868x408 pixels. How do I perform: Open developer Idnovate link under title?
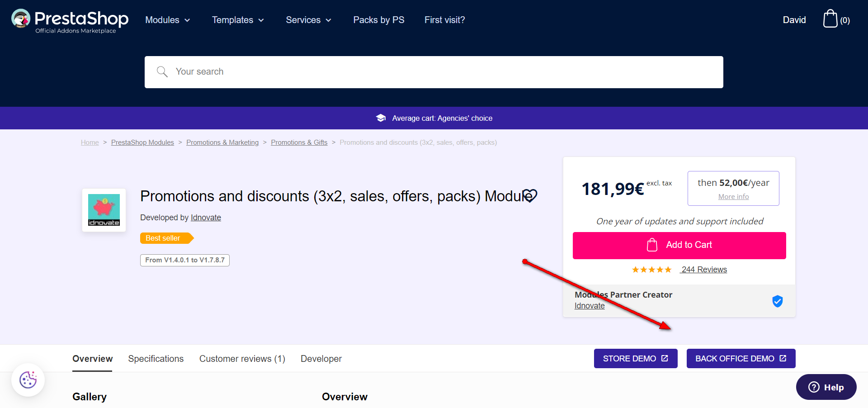(206, 218)
